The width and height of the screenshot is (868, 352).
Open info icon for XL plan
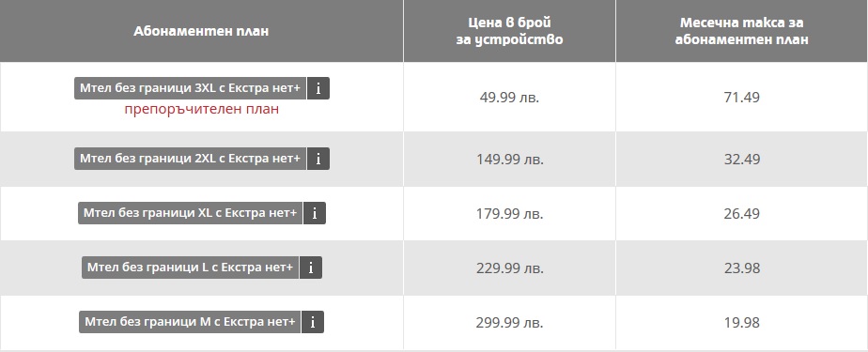point(315,213)
